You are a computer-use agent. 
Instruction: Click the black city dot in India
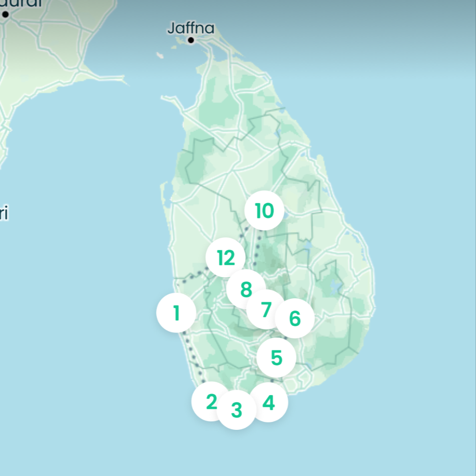(5, 14)
